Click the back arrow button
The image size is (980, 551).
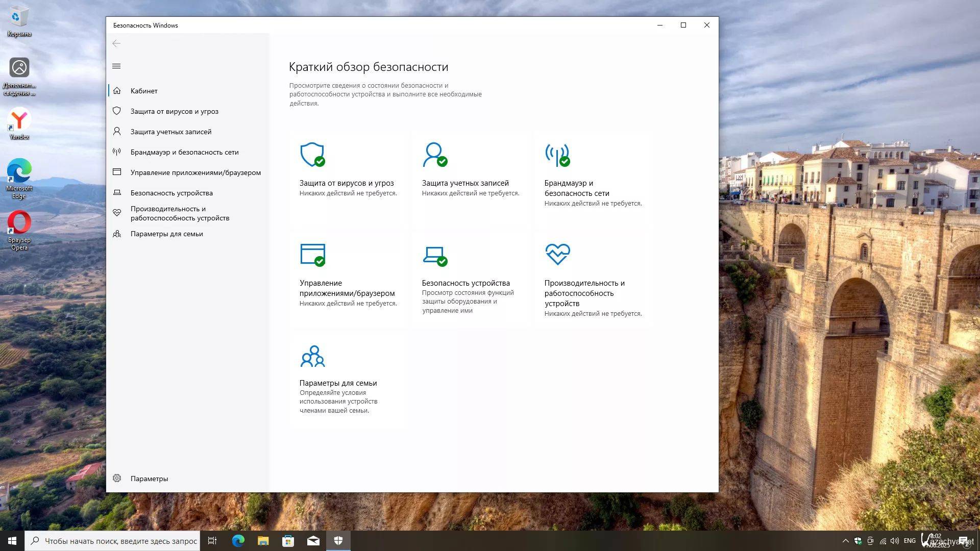[116, 43]
